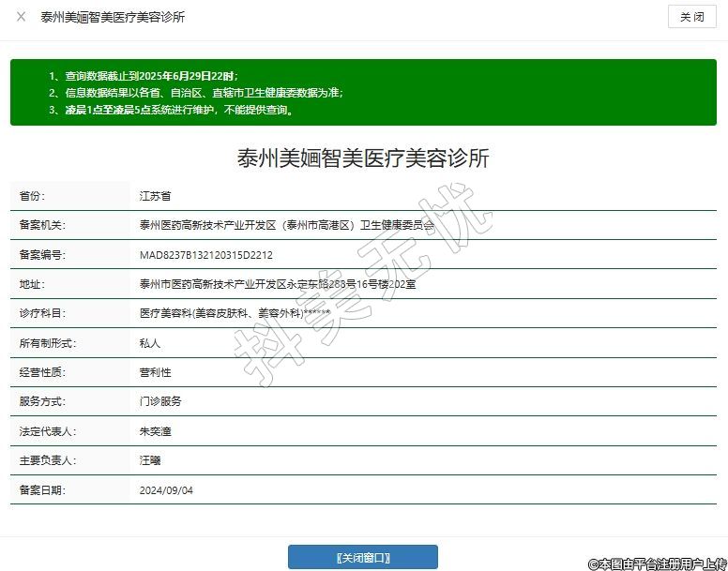The width and height of the screenshot is (728, 571).
Task: Click the 法定代表人 row label
Action: (48, 431)
